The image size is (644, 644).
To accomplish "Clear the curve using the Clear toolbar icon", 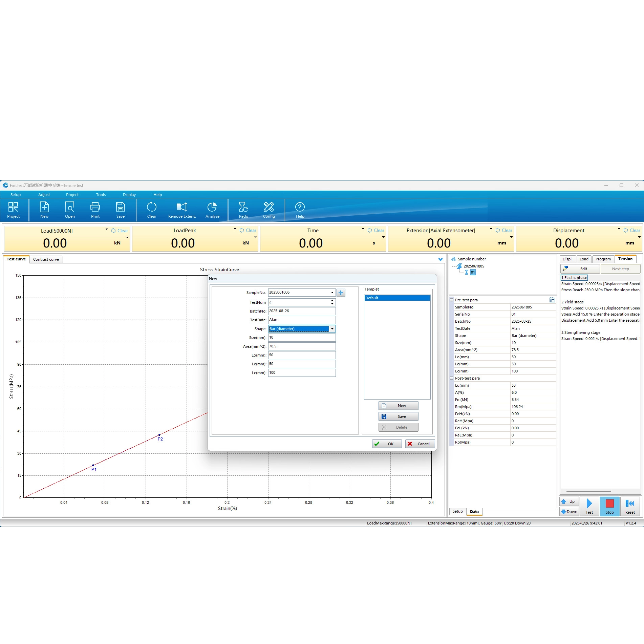I will coord(151,210).
